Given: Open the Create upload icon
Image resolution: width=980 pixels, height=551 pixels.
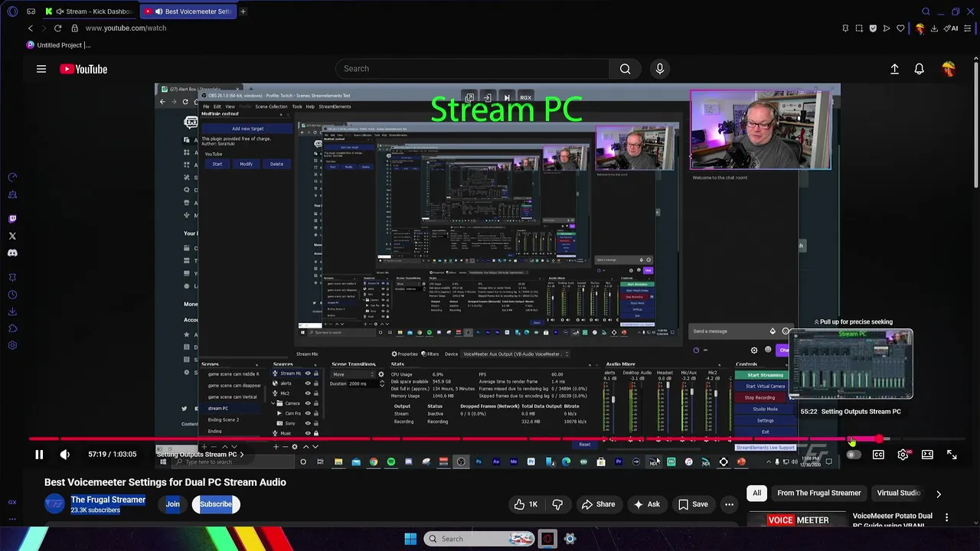Looking at the screenshot, I should click(x=894, y=69).
